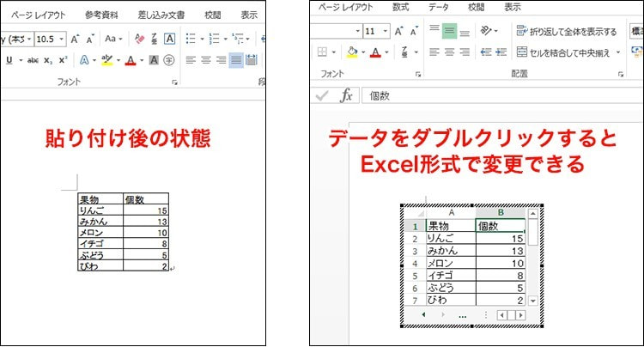Open the 差し込み文書 tab in Word
This screenshot has width=644, height=347.
coord(160,15)
